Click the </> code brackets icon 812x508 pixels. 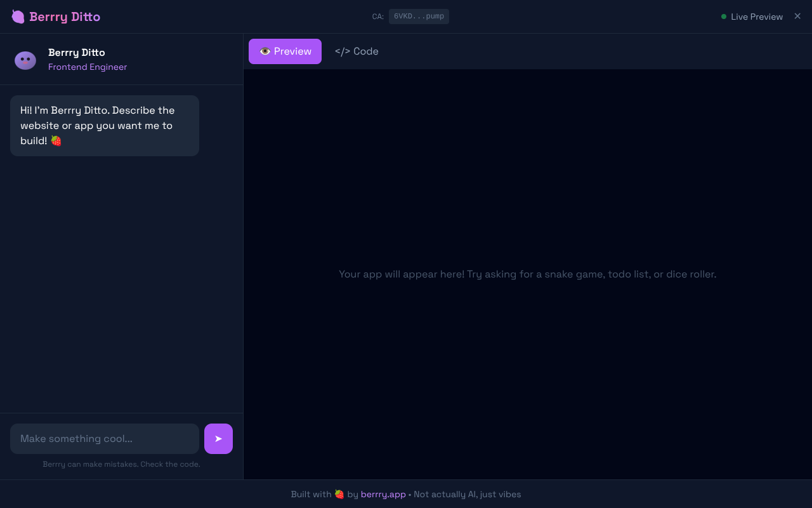click(342, 51)
